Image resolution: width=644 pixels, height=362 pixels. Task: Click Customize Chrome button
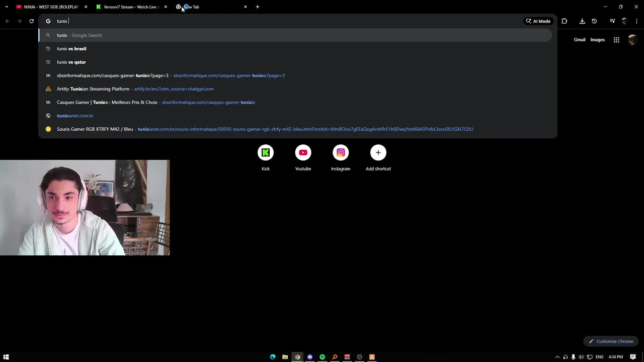click(611, 341)
